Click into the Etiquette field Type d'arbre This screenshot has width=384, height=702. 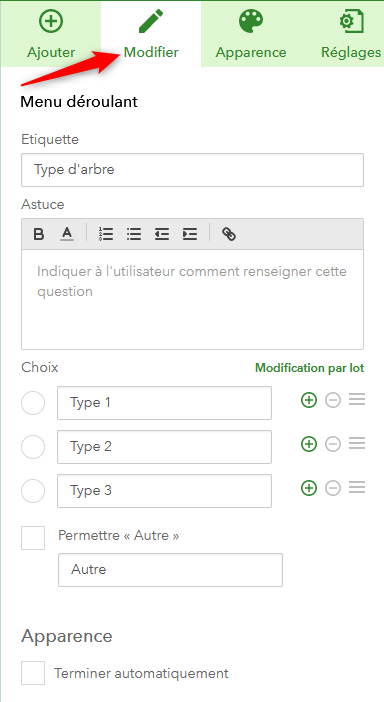[x=192, y=170]
